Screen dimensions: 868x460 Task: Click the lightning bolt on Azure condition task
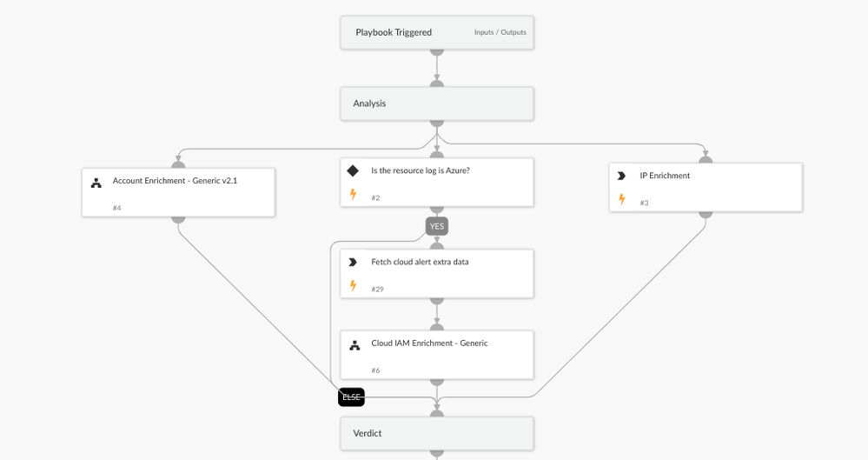coord(353,195)
